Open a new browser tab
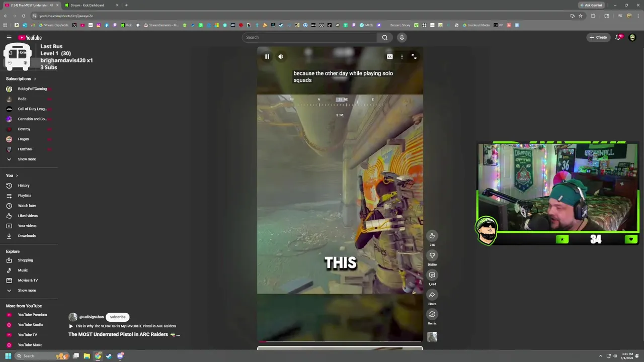Image resolution: width=644 pixels, height=362 pixels. (126, 5)
